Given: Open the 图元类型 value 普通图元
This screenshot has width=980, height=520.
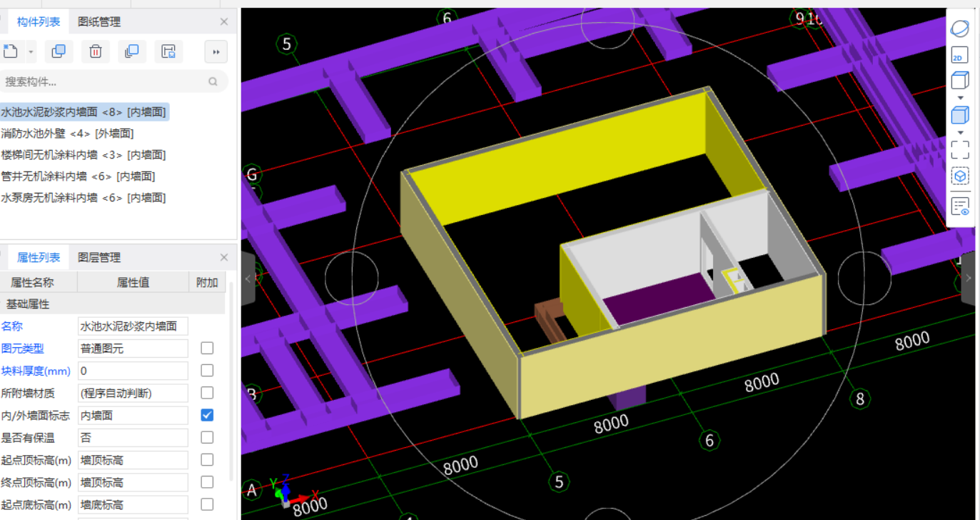Looking at the screenshot, I should (x=133, y=349).
